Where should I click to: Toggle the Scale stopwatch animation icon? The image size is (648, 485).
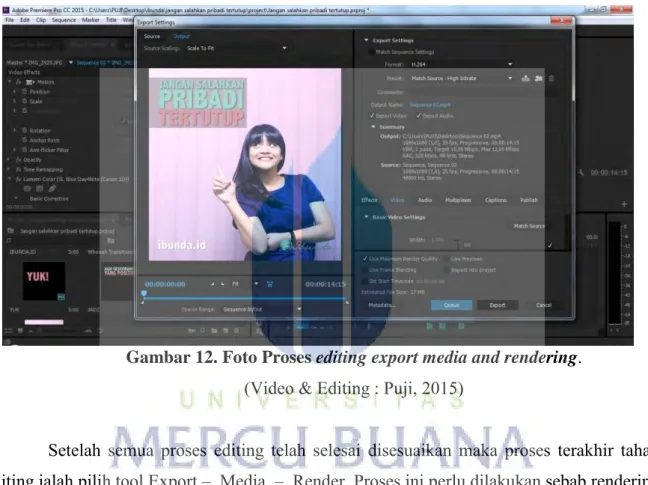pos(24,101)
